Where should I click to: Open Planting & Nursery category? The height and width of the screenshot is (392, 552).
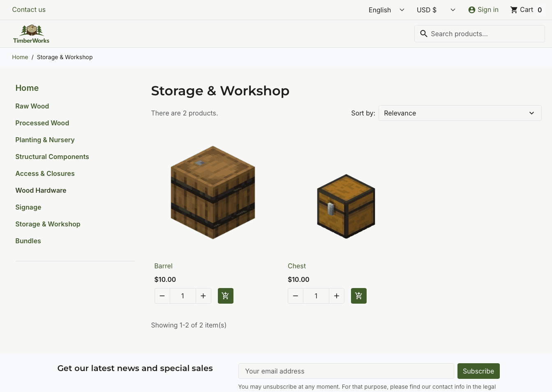click(x=45, y=140)
